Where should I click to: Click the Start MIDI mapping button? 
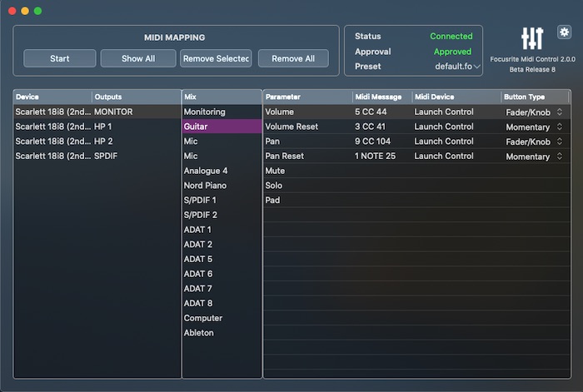click(59, 58)
